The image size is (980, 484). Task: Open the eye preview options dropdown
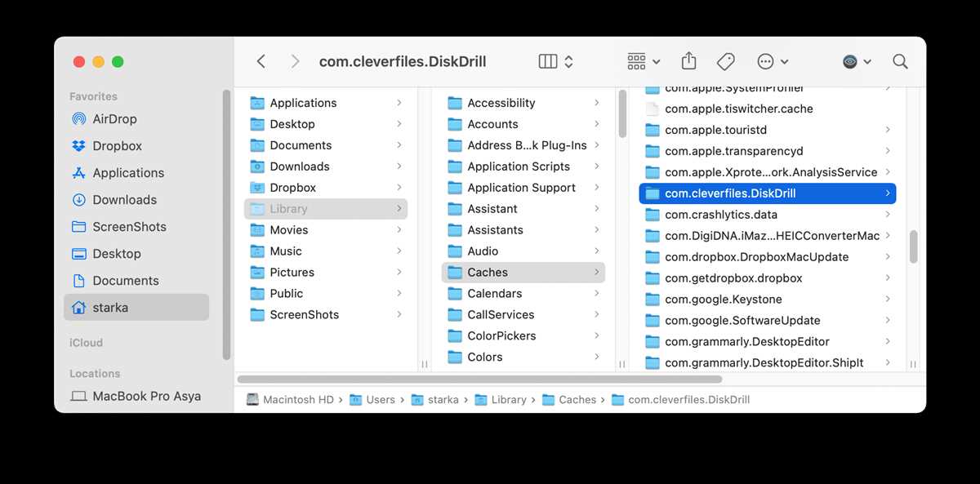tap(857, 61)
